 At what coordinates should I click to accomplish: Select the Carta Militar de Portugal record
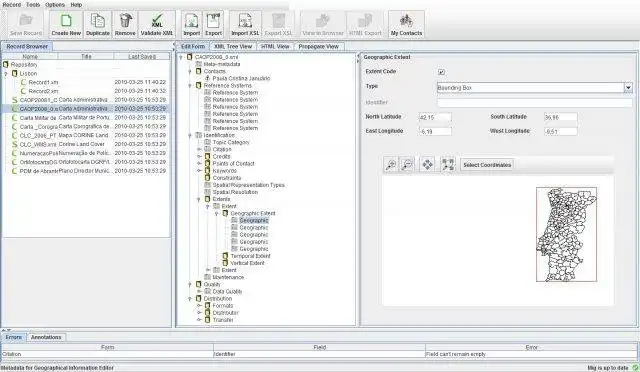click(x=86, y=118)
